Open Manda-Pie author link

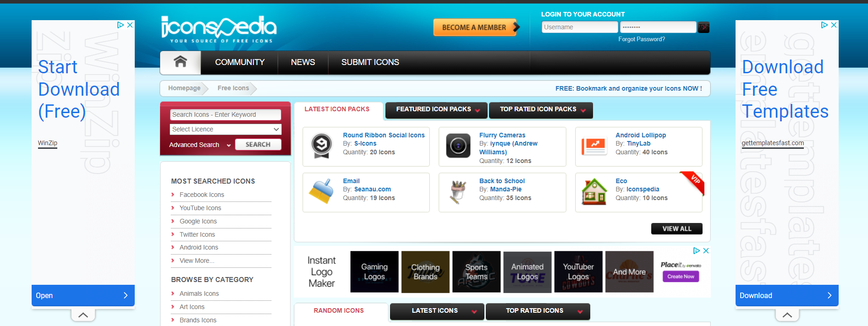point(506,189)
